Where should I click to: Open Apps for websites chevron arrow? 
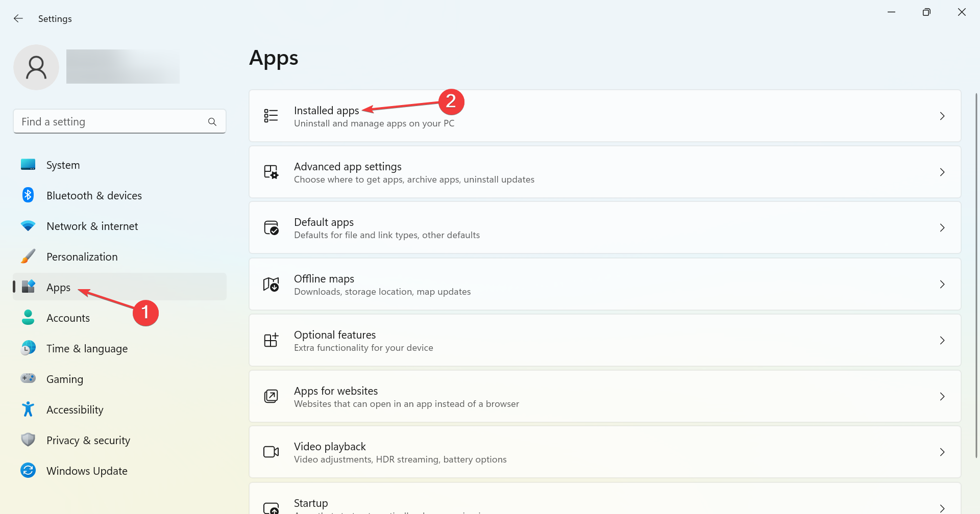coord(942,396)
